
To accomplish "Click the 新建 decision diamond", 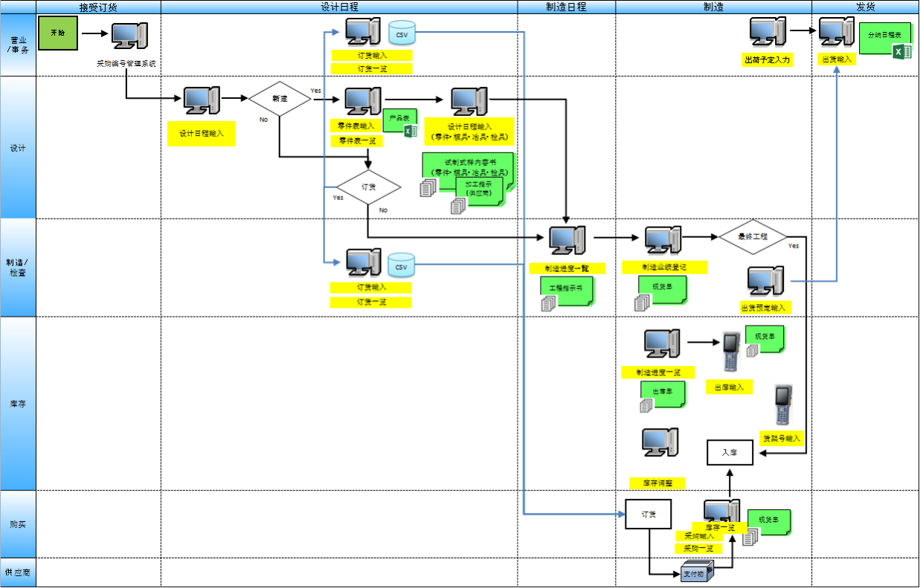I will pos(280,98).
